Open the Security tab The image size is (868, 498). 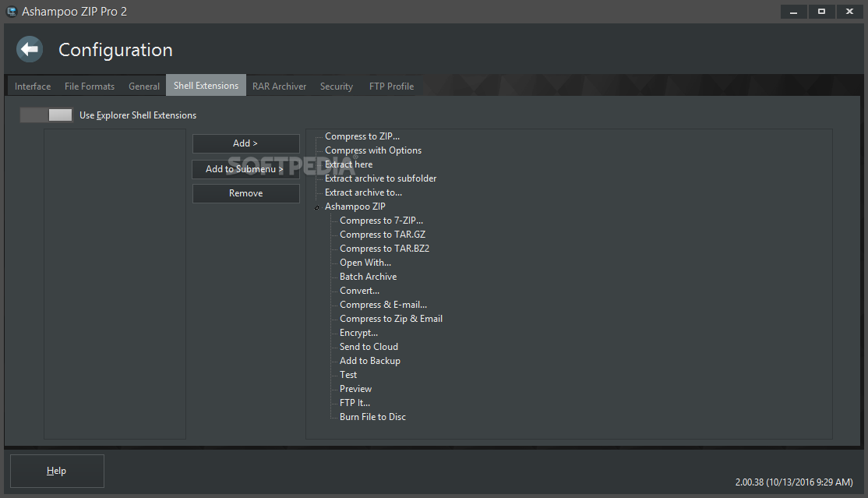pyautogui.click(x=337, y=87)
